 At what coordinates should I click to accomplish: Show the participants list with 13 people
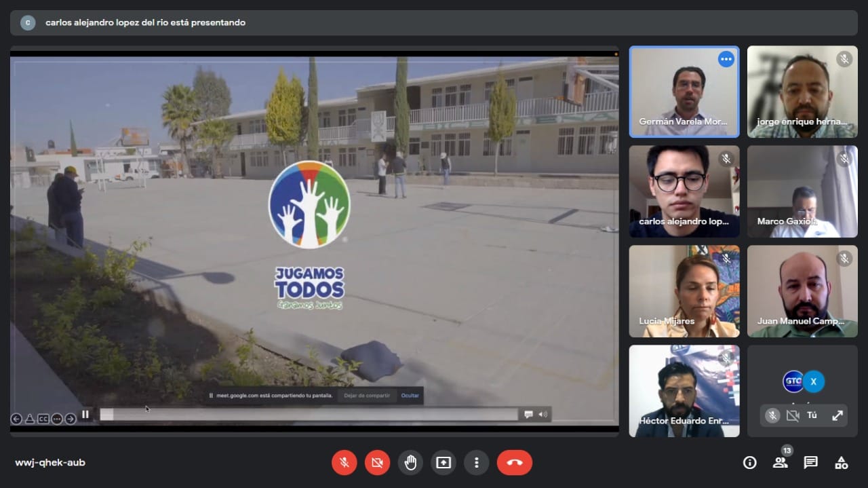[x=780, y=463]
